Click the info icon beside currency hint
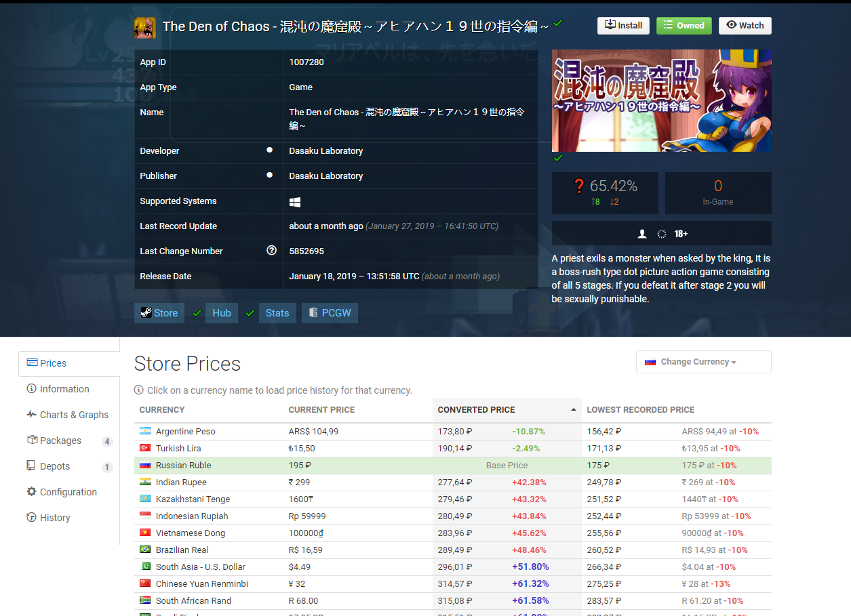Image resolution: width=851 pixels, height=616 pixels. tap(139, 390)
